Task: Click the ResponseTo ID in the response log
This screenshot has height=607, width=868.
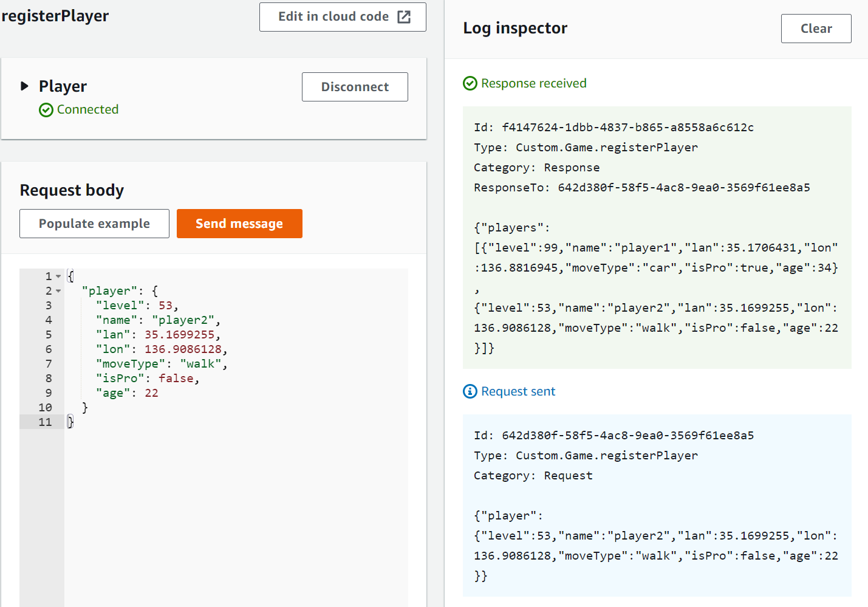Action: [x=683, y=188]
